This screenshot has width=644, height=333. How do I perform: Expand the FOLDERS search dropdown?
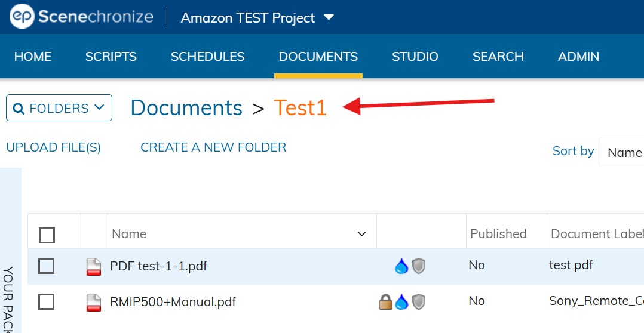(59, 108)
